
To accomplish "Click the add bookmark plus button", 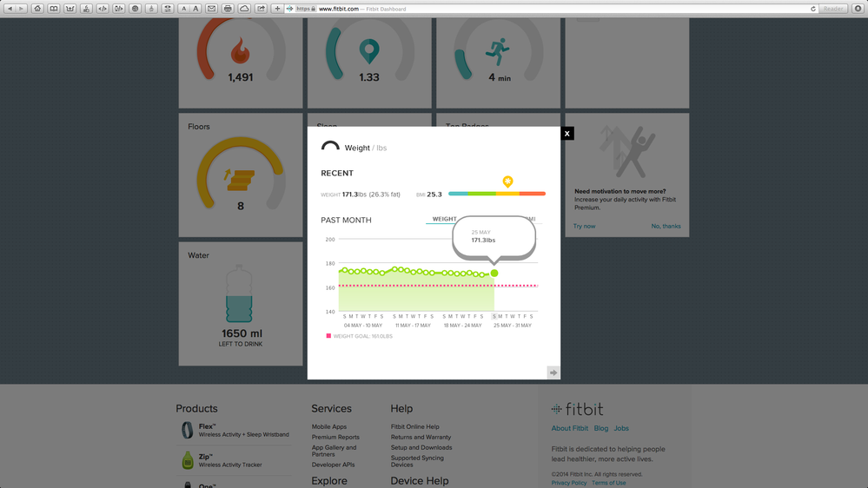I will click(x=277, y=9).
